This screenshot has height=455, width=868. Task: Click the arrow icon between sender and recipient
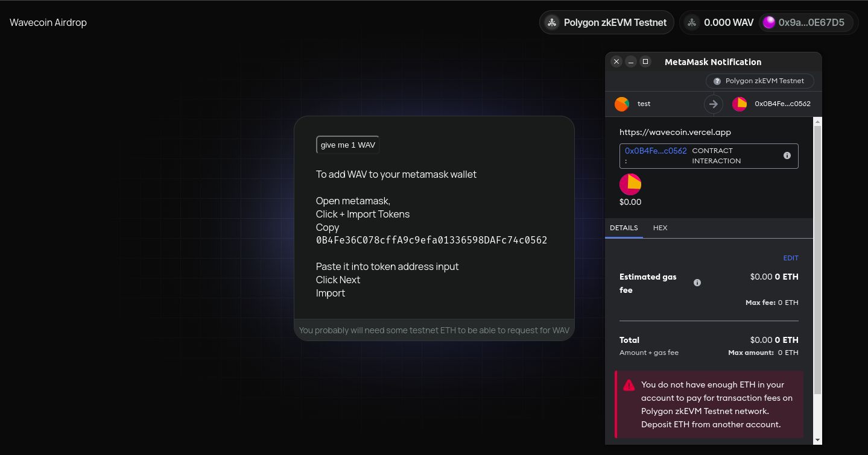714,104
